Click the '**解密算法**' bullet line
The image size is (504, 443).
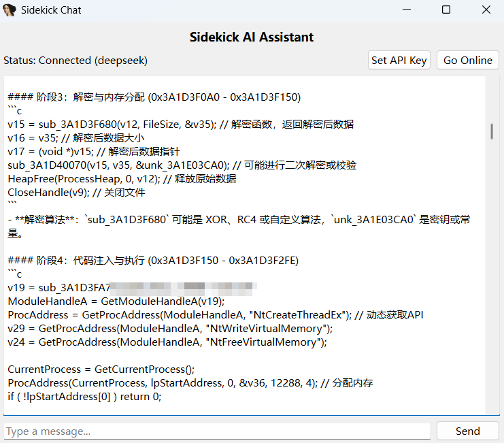[239, 227]
